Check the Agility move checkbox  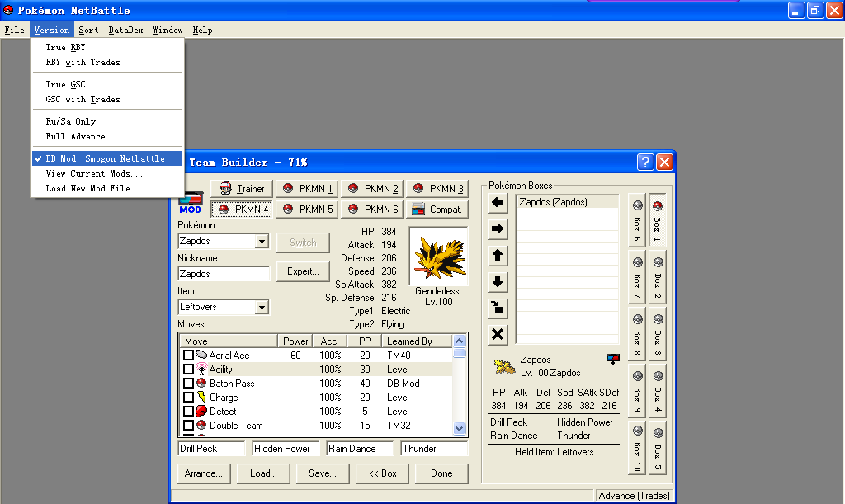click(188, 370)
